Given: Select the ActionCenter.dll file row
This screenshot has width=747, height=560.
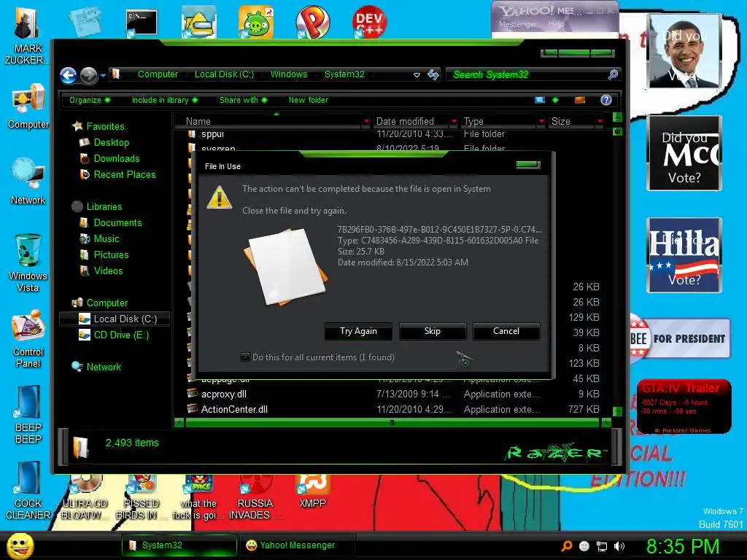Looking at the screenshot, I should 393,410.
